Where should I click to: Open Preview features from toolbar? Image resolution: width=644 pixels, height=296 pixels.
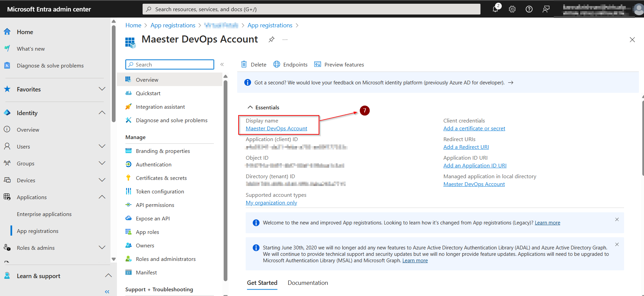(x=339, y=64)
